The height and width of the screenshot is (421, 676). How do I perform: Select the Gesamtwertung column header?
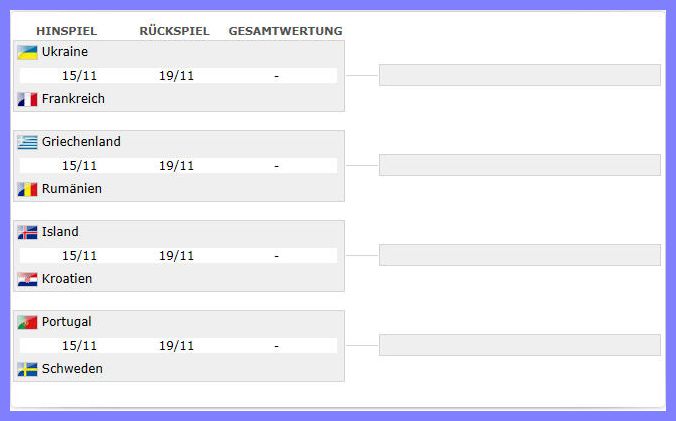285,31
